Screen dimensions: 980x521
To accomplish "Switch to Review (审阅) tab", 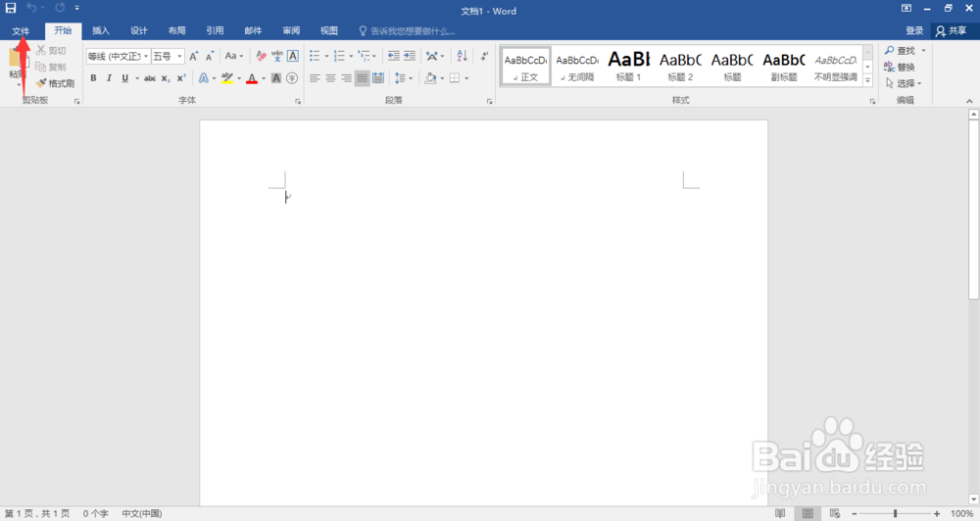I will pyautogui.click(x=291, y=30).
